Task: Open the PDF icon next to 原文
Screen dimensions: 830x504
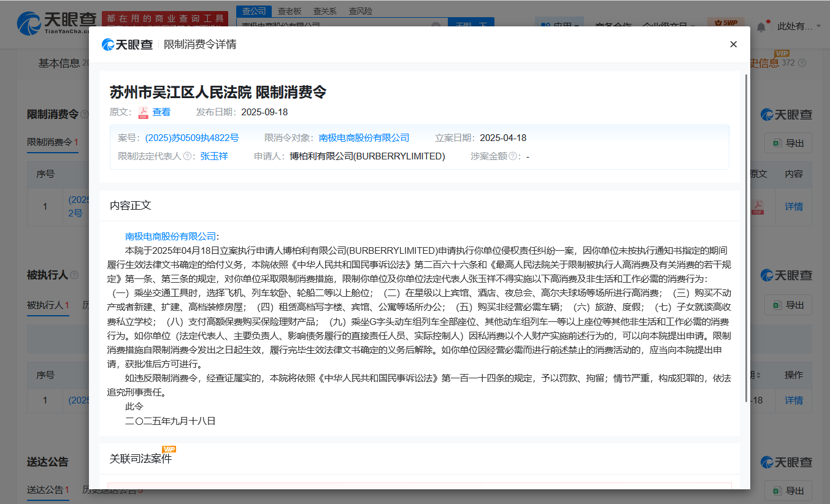Action: [x=143, y=112]
